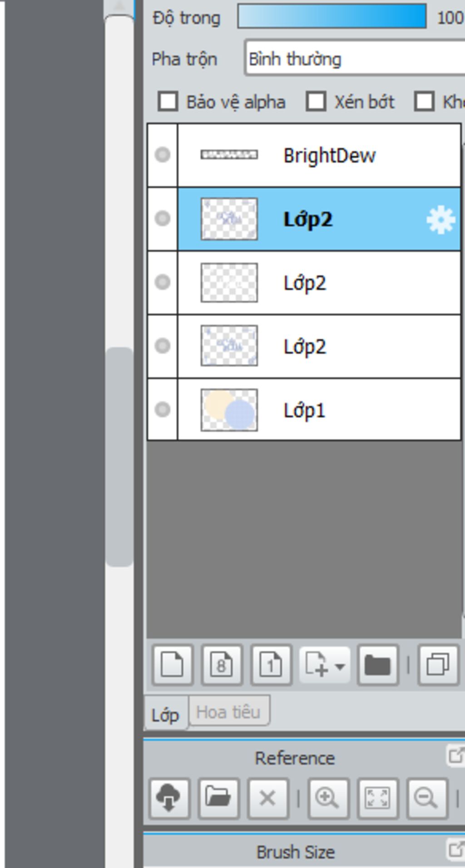Screen dimensions: 465x868
Task: Adjust the Độ trong opacity slider
Action: tap(332, 16)
